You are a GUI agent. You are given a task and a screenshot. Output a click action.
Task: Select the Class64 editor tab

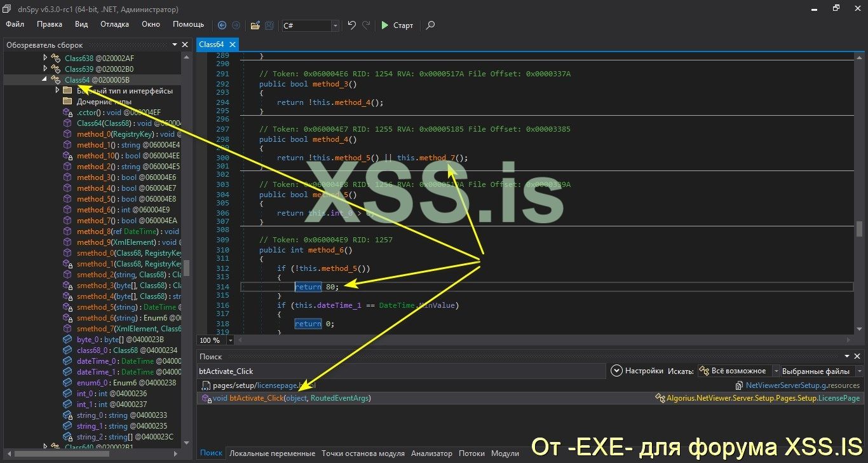[212, 45]
